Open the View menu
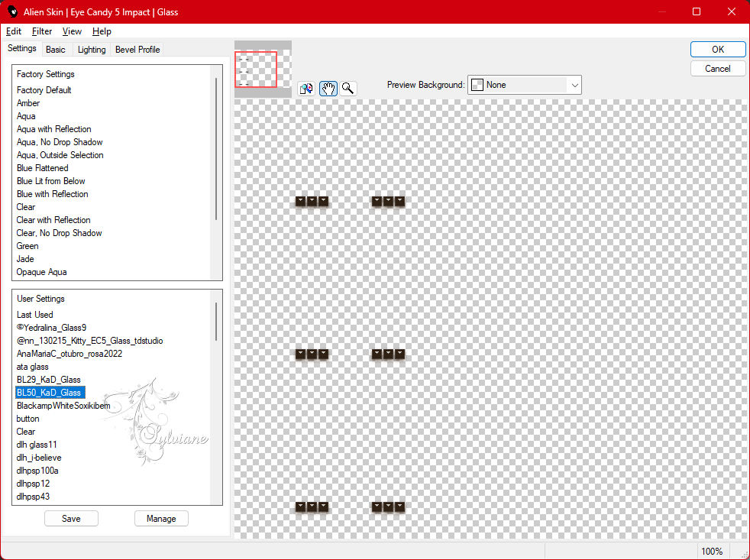The height and width of the screenshot is (560, 750). tap(72, 31)
